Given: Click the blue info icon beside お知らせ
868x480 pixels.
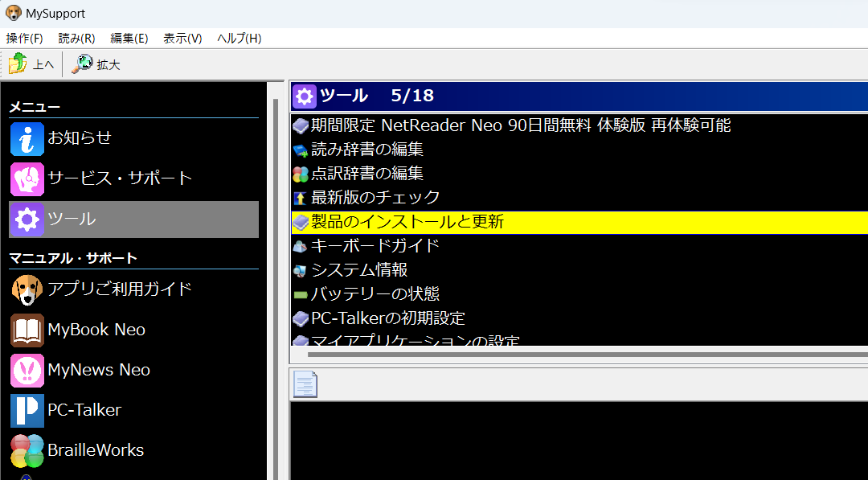Looking at the screenshot, I should pos(27,138).
